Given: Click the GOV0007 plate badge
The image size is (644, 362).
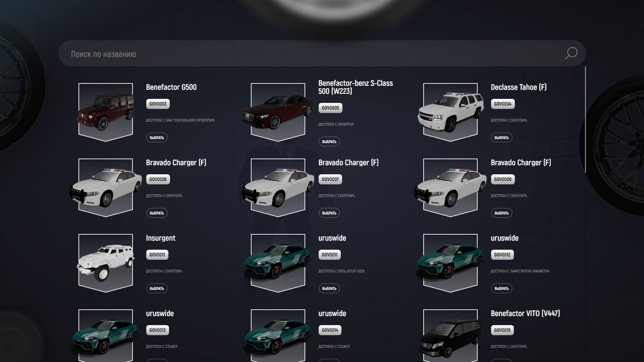Looking at the screenshot, I should click(x=330, y=179).
